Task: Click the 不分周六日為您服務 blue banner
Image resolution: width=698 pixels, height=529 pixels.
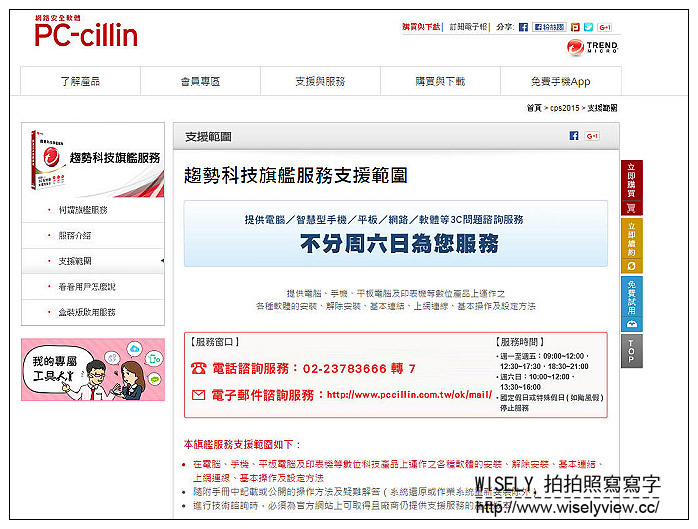Action: [396, 234]
